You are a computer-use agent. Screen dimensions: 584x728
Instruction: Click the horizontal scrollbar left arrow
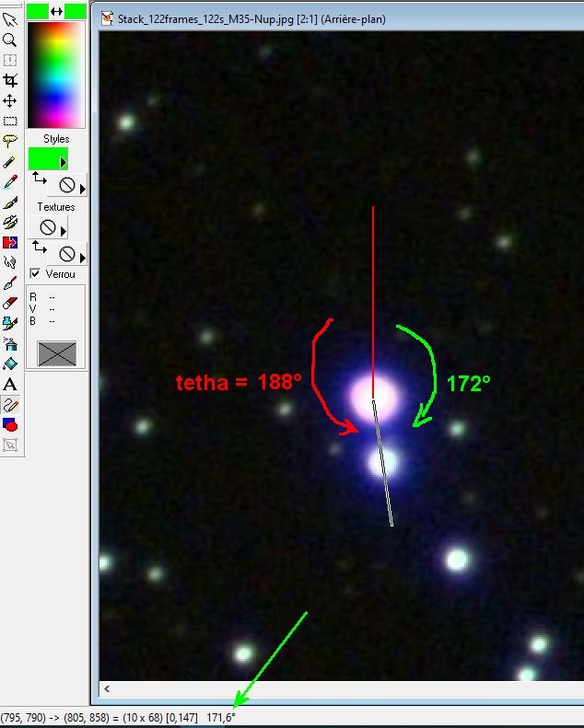[108, 688]
